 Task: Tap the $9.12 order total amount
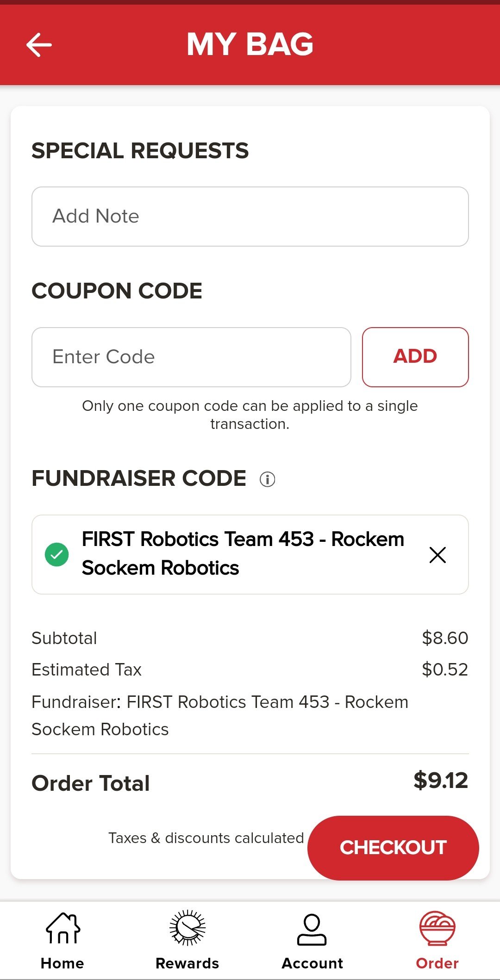(441, 781)
